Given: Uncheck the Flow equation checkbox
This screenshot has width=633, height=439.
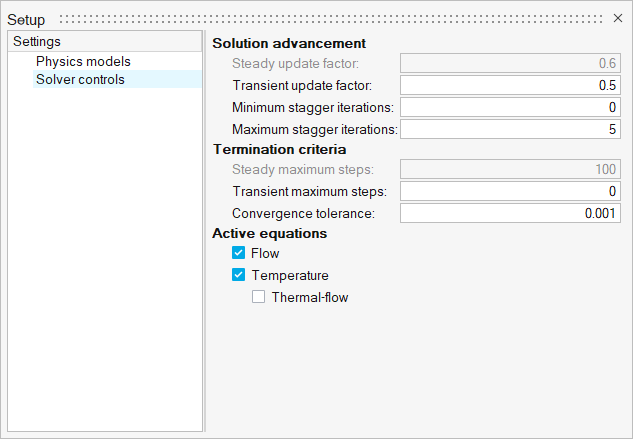Looking at the screenshot, I should [238, 254].
